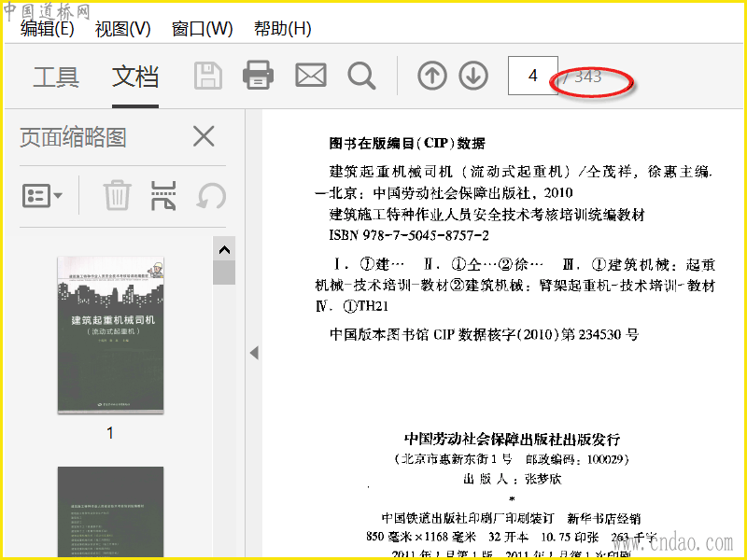
Task: Send file by email envelope icon
Action: 311,76
